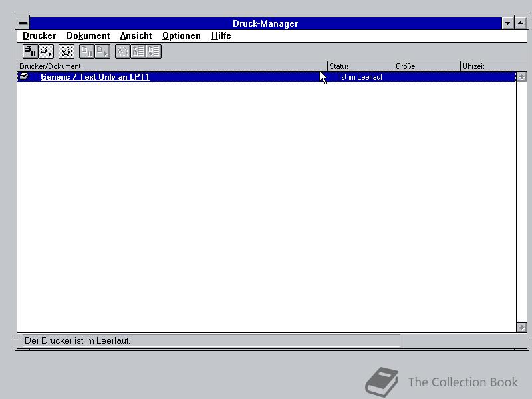This screenshot has width=532, height=399.
Task: Click the Uhrzeit column header
Action: (493, 66)
